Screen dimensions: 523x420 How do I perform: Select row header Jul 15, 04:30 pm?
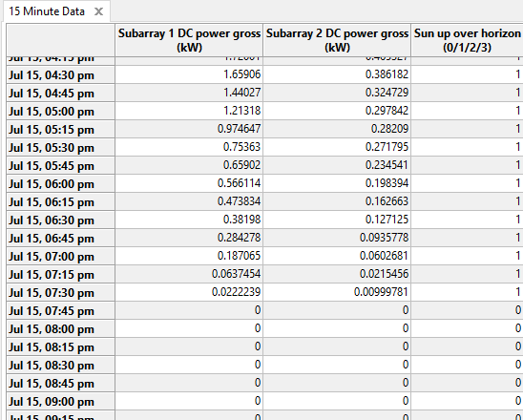[61, 74]
